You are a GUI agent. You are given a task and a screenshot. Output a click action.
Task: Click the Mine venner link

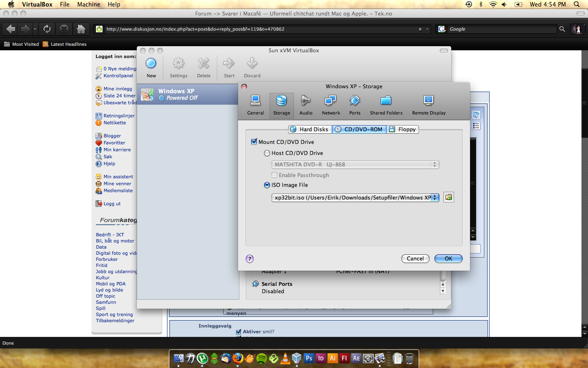(117, 184)
